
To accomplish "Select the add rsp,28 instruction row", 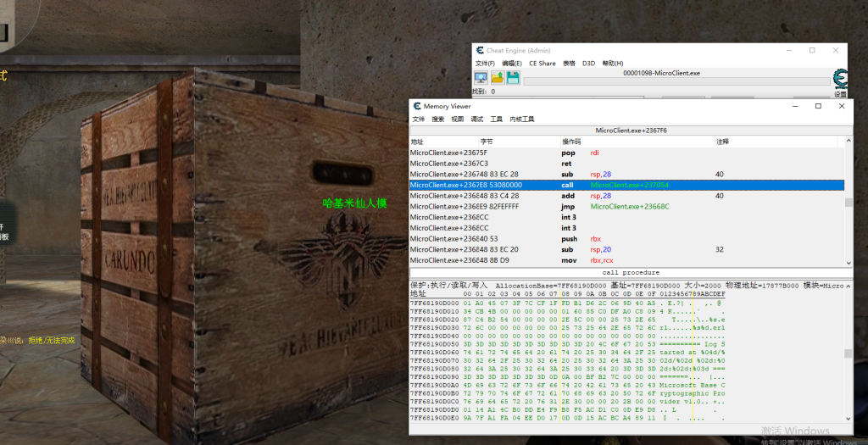I will click(626, 196).
